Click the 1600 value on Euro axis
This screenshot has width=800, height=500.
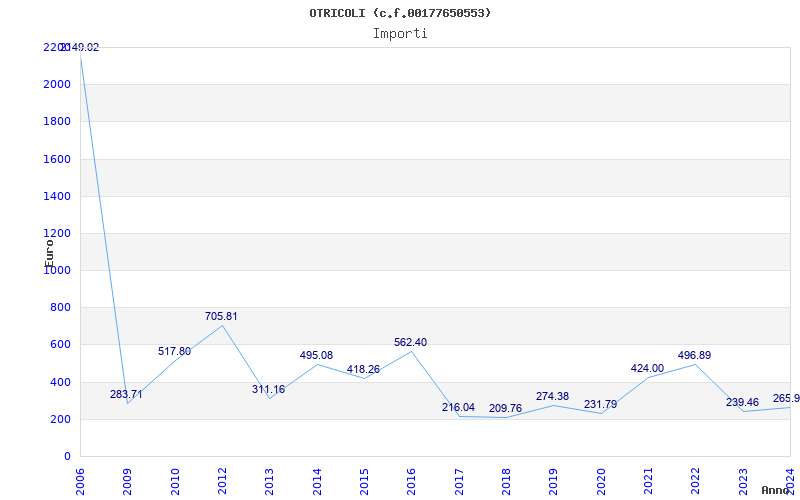(57, 159)
